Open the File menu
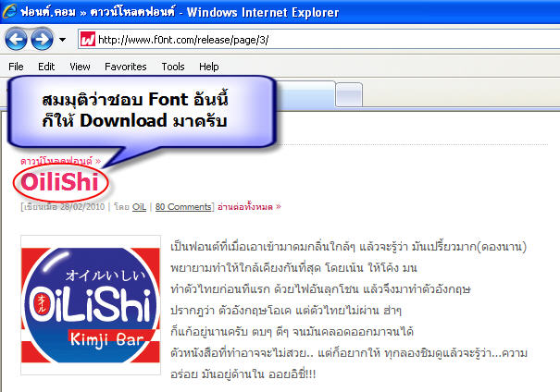 coord(16,67)
